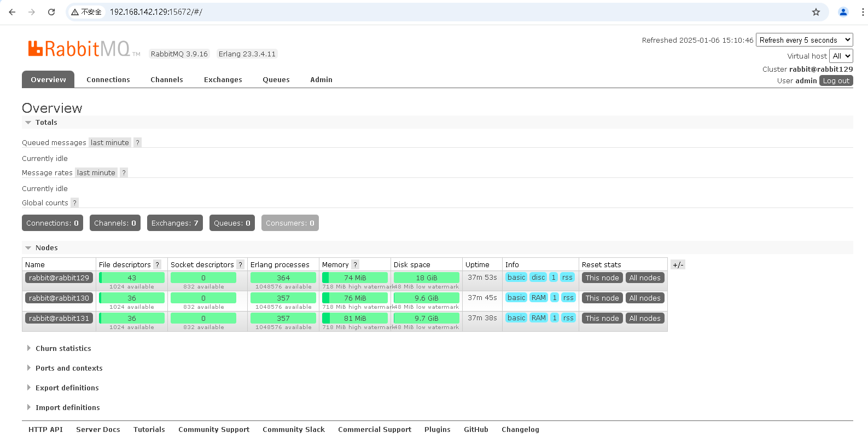
Task: Open GitHub footer link
Action: pyautogui.click(x=476, y=429)
